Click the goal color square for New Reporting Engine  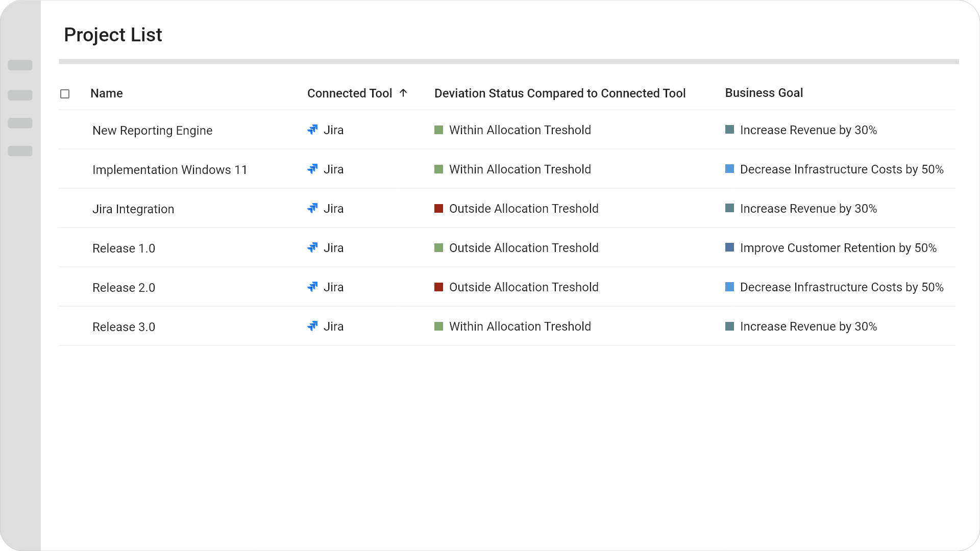pyautogui.click(x=729, y=130)
